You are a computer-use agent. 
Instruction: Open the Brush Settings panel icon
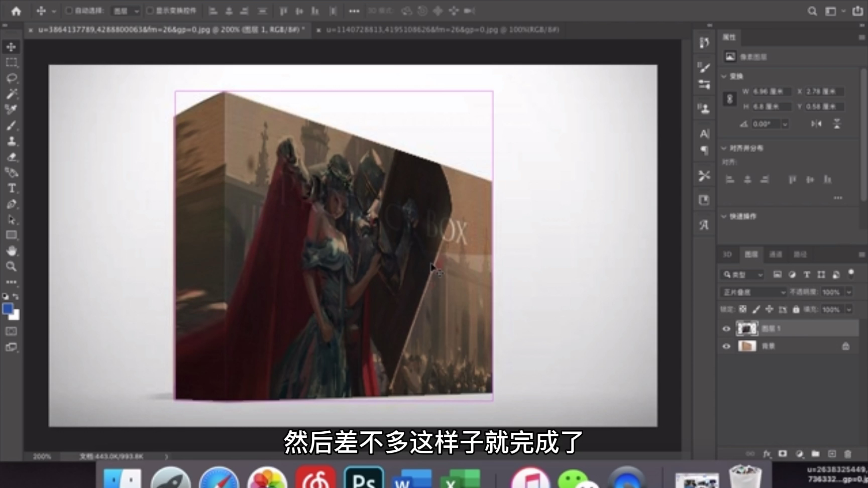704,68
